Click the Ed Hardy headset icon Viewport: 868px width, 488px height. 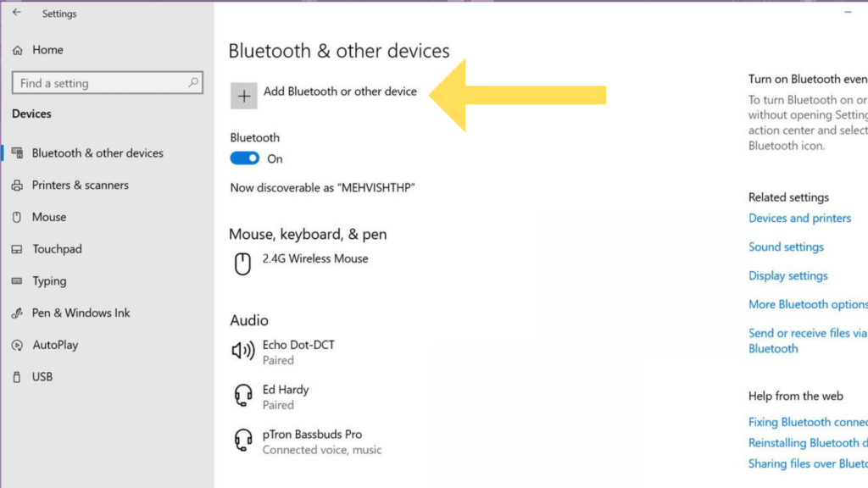pos(243,396)
